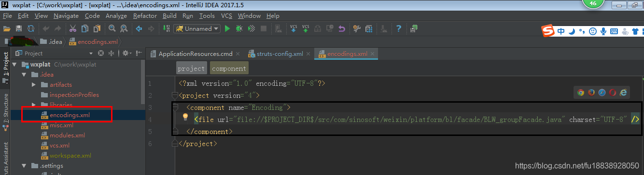Click Scroll from Source crosshair icon

[101, 54]
